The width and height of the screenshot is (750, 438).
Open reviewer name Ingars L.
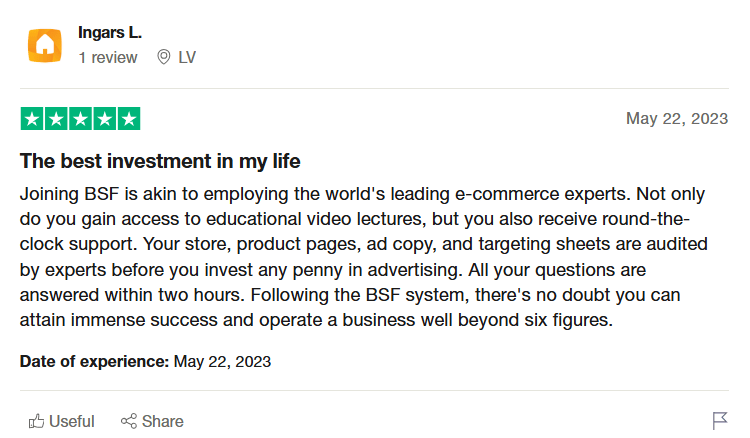110,33
